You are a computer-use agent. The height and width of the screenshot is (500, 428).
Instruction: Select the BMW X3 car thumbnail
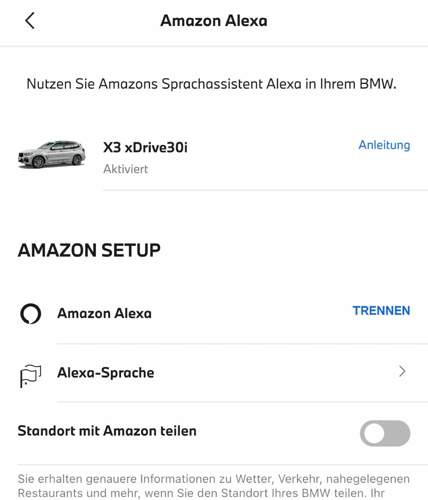52,155
